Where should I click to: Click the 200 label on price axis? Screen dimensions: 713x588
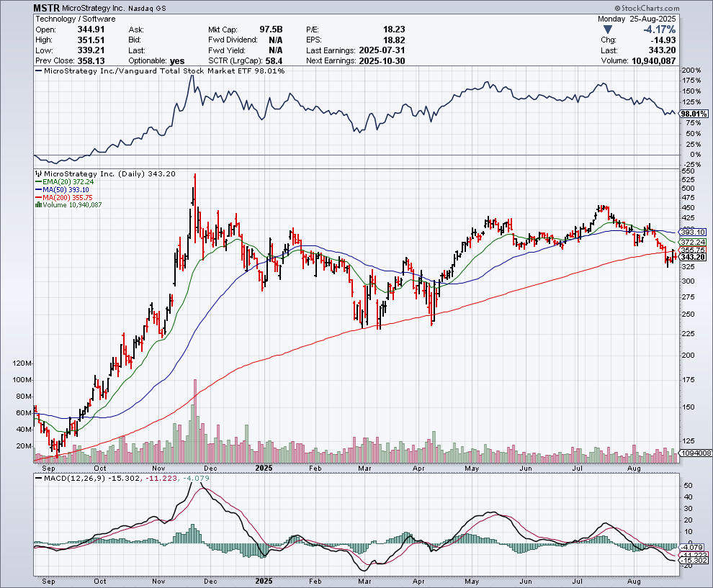689,356
